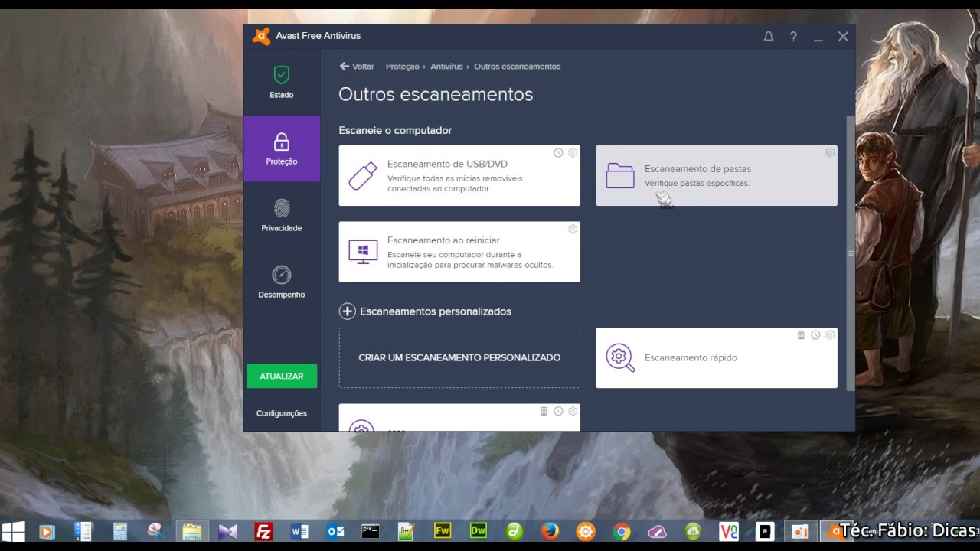Open Configurações at sidebar bottom

(x=281, y=412)
